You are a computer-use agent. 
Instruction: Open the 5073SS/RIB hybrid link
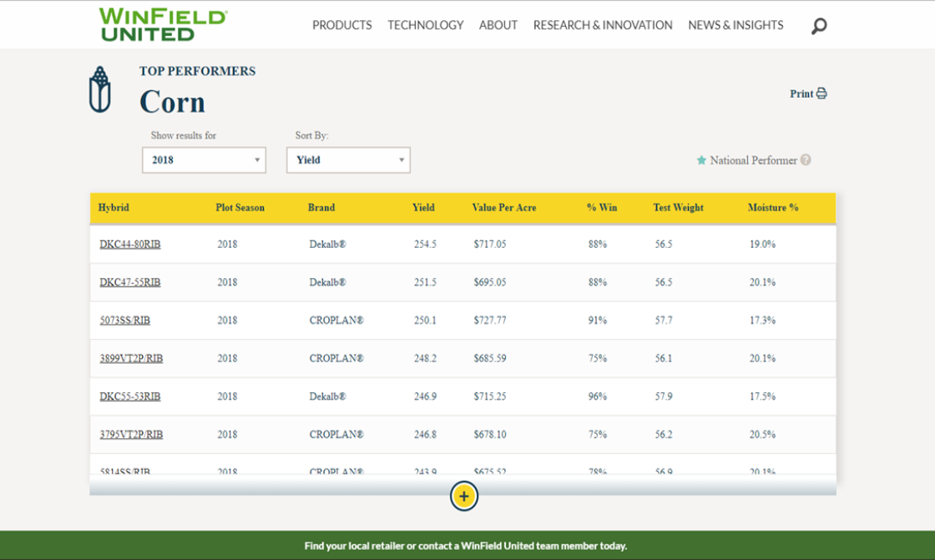124,320
